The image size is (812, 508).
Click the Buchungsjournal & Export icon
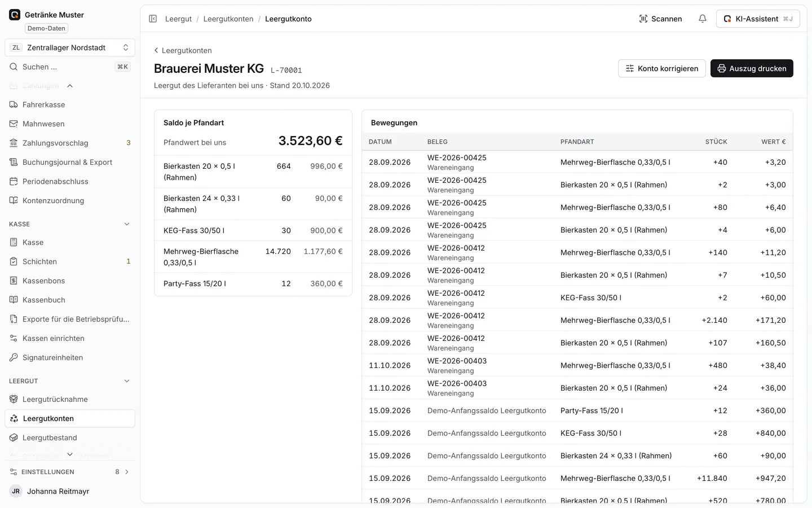point(14,162)
